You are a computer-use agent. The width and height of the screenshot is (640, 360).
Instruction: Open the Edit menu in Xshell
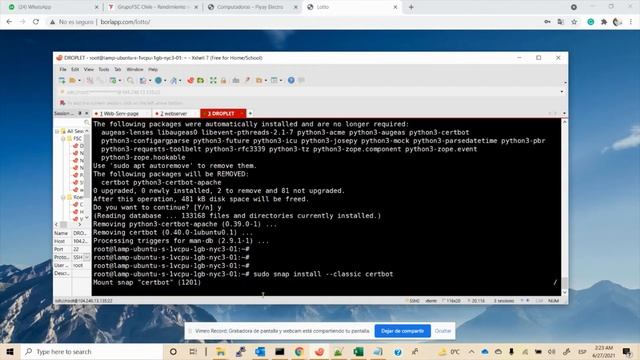75,69
